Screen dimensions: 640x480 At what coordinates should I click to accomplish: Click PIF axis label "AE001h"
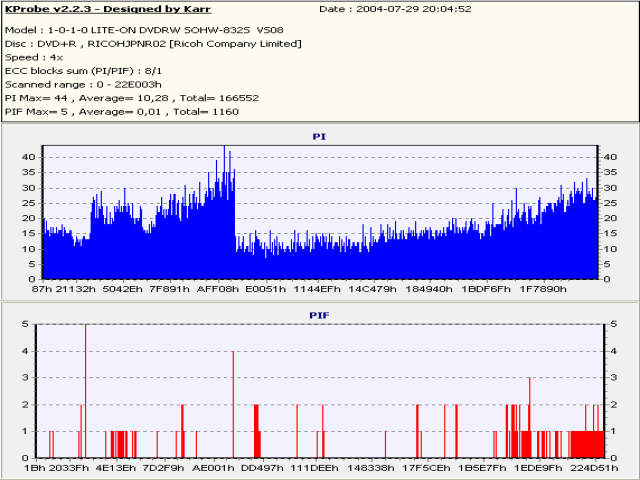pos(213,468)
